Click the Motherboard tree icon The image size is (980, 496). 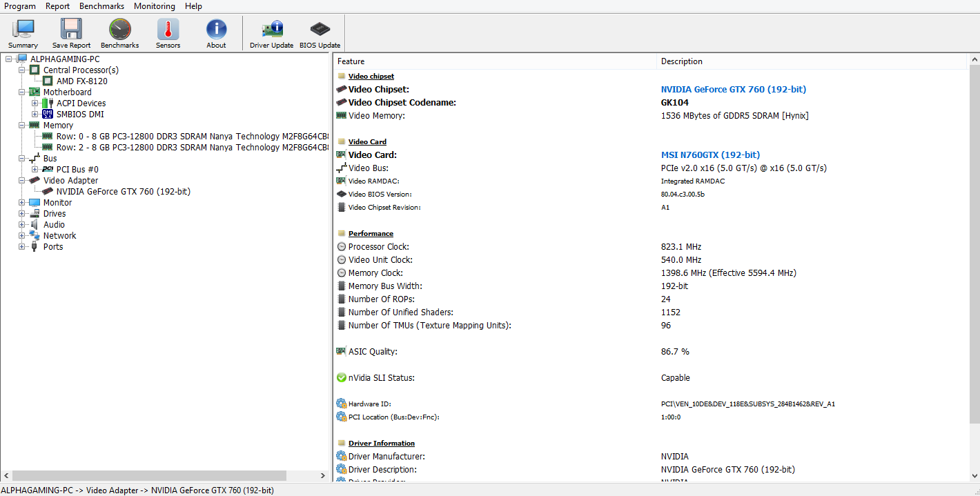35,92
